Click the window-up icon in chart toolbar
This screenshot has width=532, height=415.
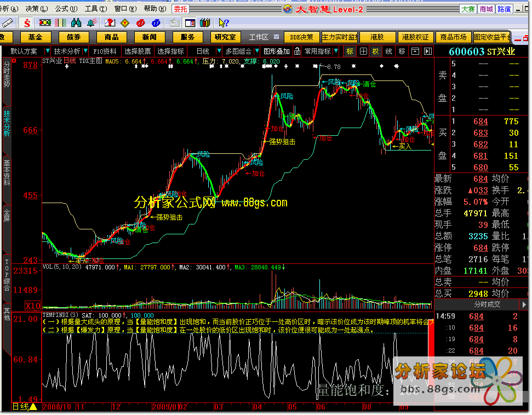click(x=415, y=51)
